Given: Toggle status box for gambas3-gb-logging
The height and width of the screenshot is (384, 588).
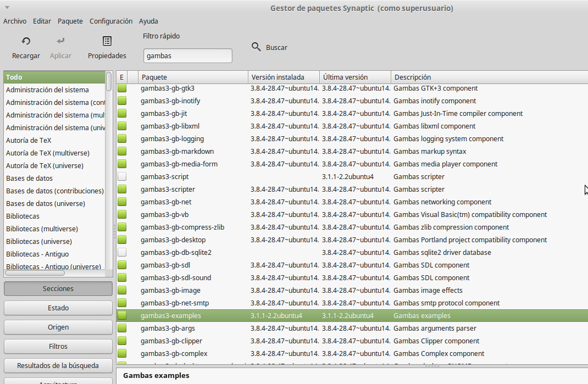Looking at the screenshot, I should coord(122,139).
